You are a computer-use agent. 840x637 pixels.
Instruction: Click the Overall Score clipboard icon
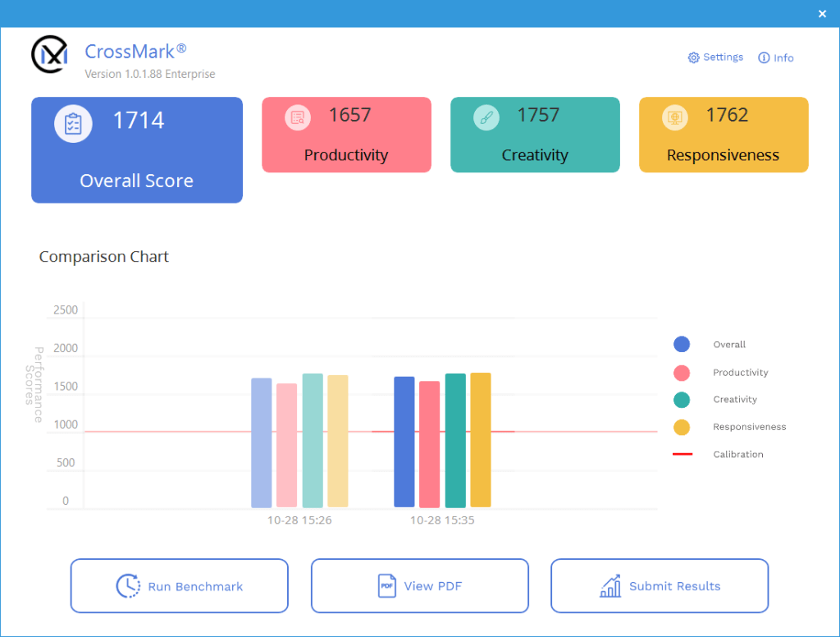pos(73,123)
